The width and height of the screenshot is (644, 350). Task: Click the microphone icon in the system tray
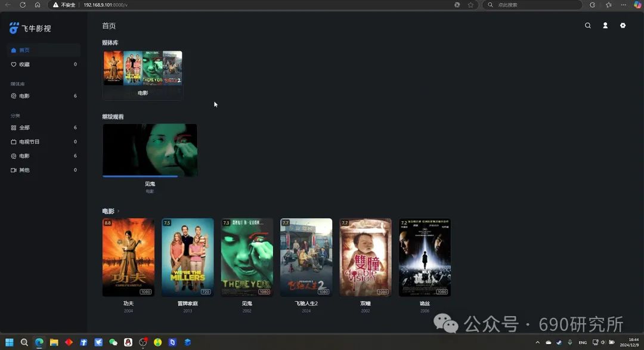pos(569,342)
